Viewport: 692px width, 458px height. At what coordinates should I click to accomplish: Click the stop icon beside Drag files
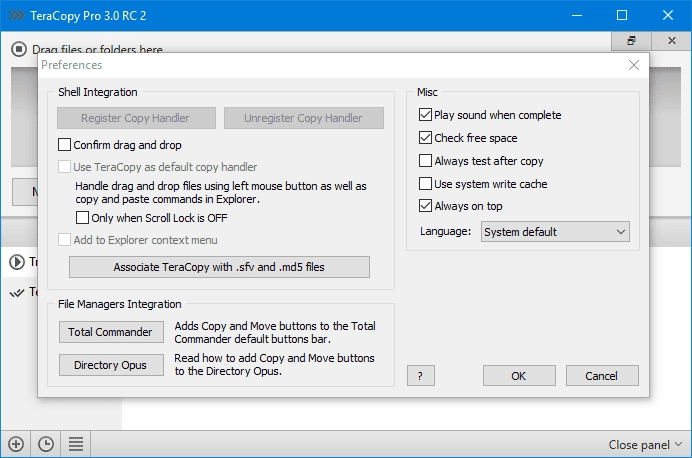click(19, 49)
